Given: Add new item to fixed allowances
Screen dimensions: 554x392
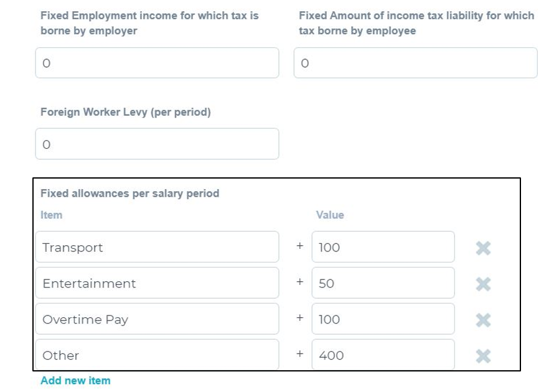Looking at the screenshot, I should click(x=75, y=380).
